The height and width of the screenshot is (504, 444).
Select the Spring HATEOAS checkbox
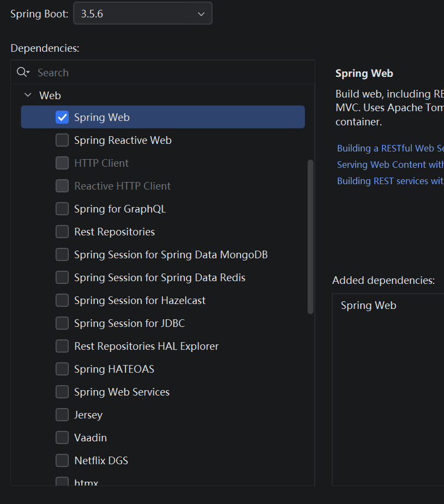tap(62, 368)
